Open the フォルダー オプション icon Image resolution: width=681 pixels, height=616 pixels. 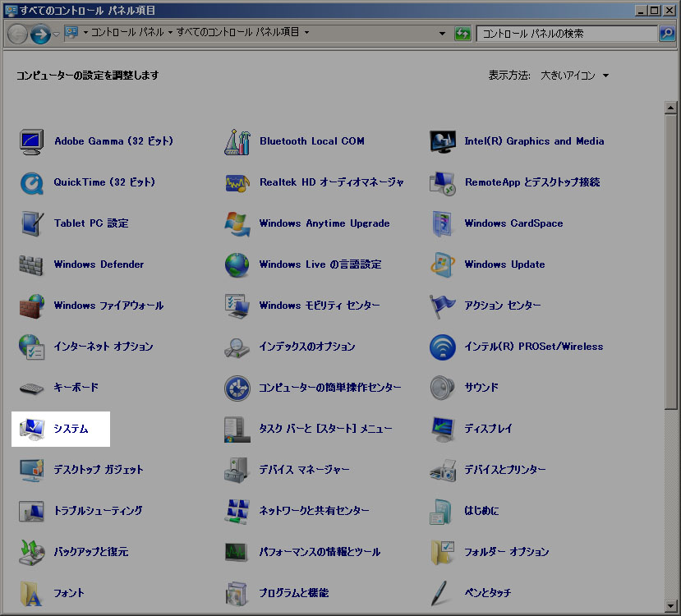pos(443,552)
